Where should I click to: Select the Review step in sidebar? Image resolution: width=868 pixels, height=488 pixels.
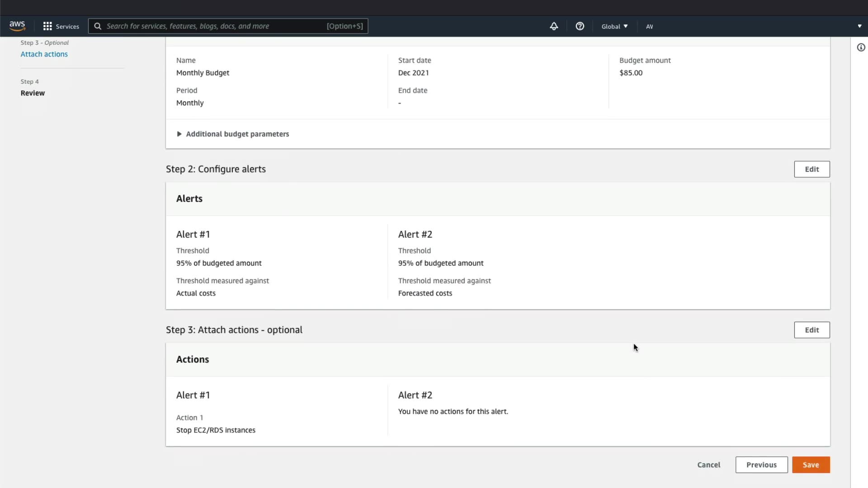click(x=33, y=93)
